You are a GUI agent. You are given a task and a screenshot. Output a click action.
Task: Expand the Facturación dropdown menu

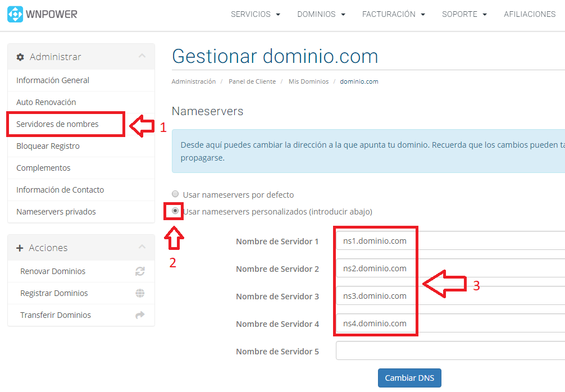393,14
